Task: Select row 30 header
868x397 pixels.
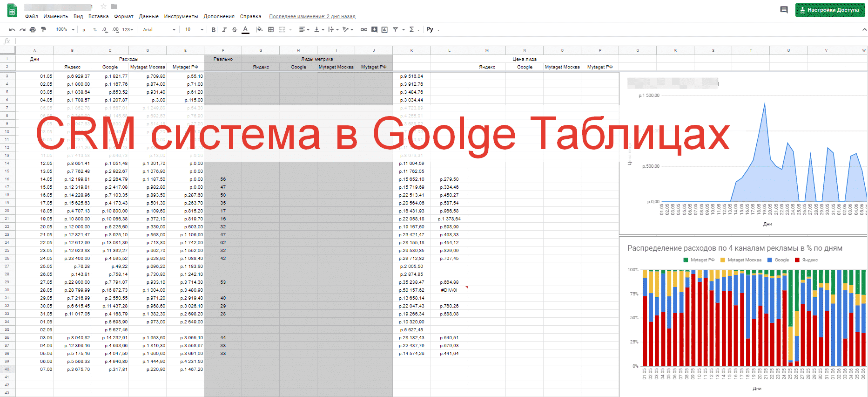Action: [x=7, y=290]
